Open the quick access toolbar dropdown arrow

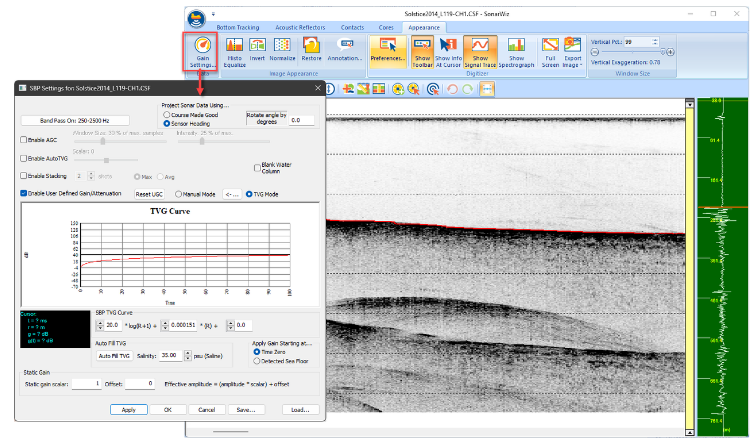point(213,14)
